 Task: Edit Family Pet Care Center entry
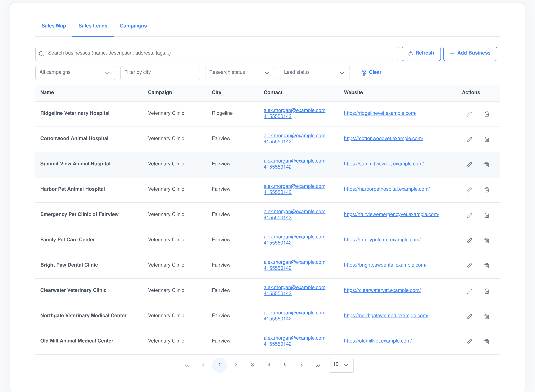(x=469, y=241)
